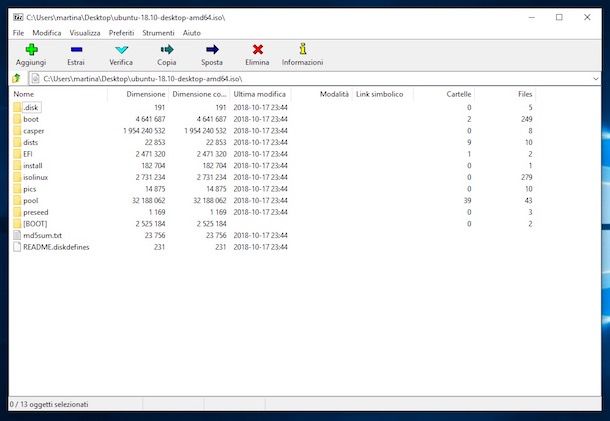The width and height of the screenshot is (610, 421).
Task: Open the File menu
Action: [18, 33]
